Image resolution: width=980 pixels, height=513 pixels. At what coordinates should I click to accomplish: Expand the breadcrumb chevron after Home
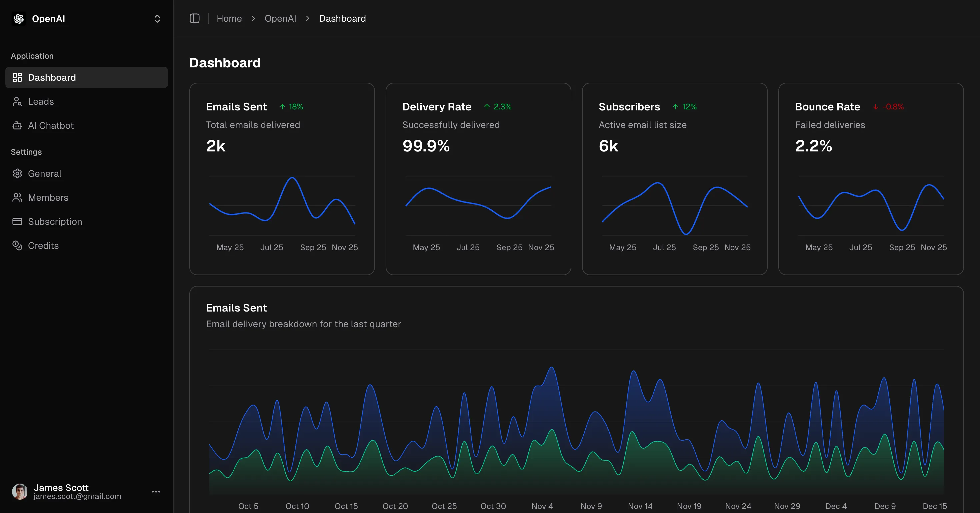coord(253,18)
